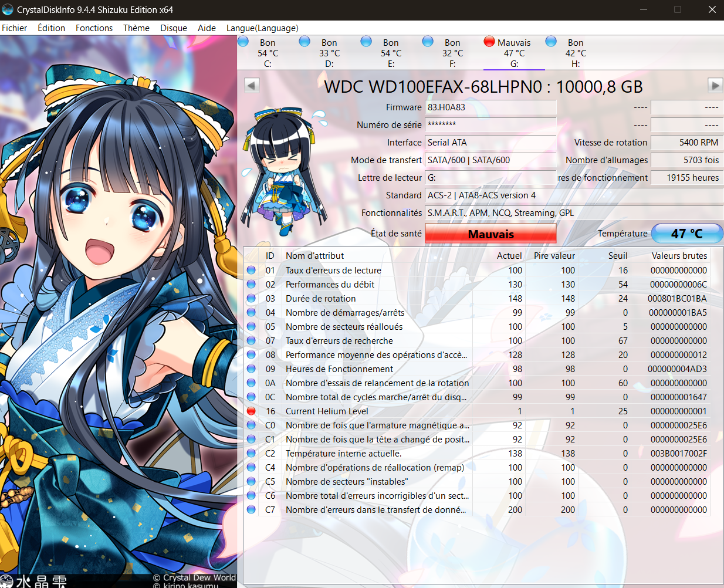Click the CrystalDiskInfo app icon in the title bar
The width and height of the screenshot is (724, 588).
[x=8, y=9]
